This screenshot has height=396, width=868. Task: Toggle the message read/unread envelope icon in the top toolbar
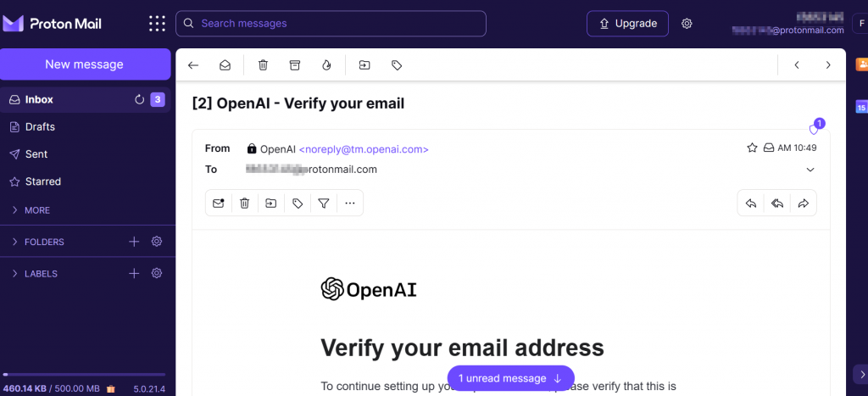tap(225, 65)
